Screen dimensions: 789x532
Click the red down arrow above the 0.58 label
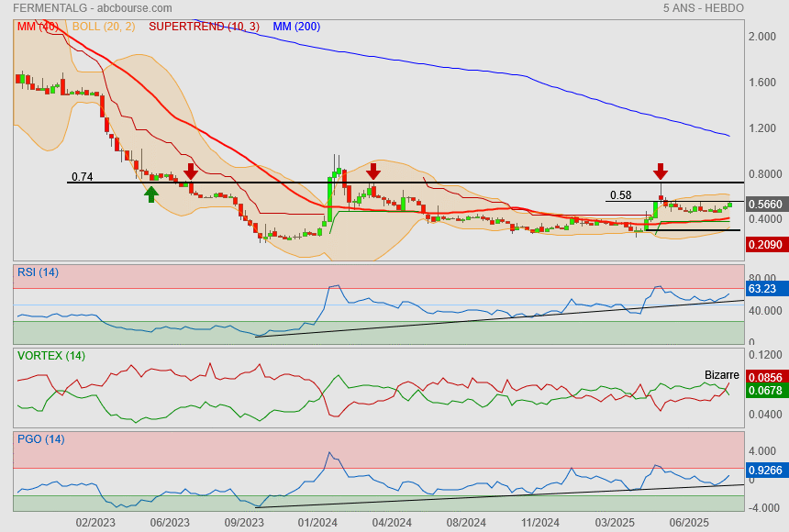pos(661,172)
